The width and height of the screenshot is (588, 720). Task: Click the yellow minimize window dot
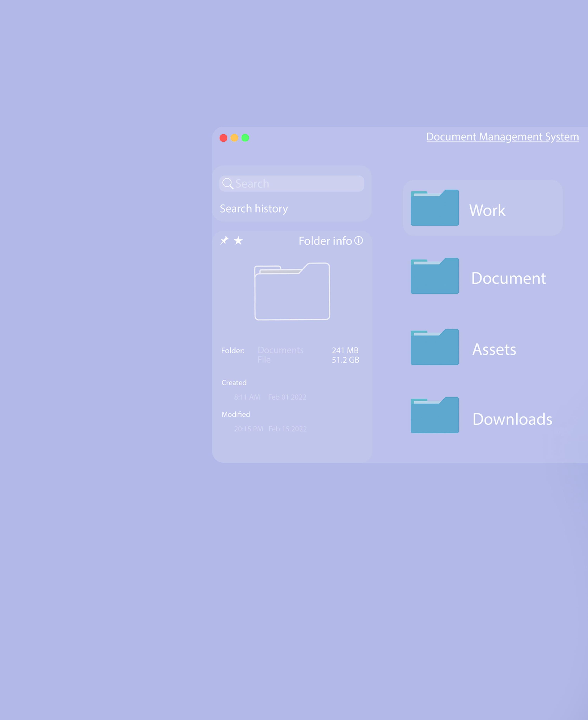tap(234, 138)
